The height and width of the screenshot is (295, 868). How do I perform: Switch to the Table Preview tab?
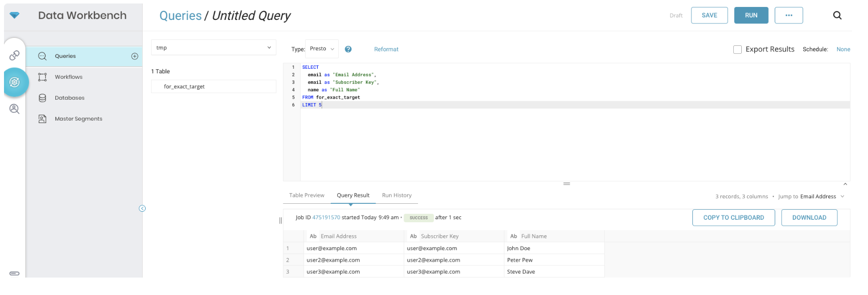pyautogui.click(x=306, y=195)
